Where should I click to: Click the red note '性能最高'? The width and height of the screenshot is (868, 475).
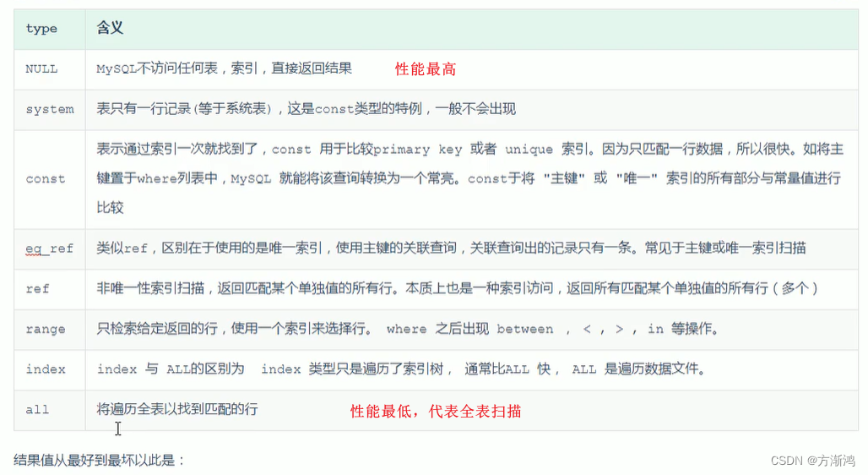426,69
